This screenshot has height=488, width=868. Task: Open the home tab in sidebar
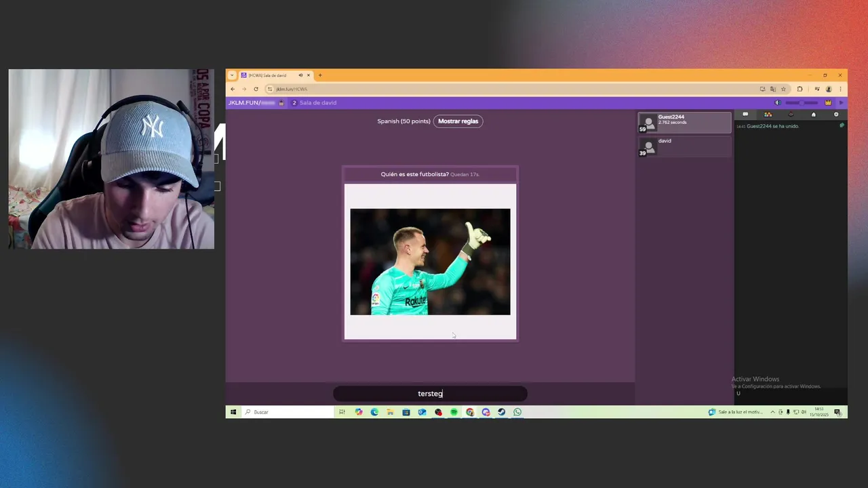coord(814,115)
